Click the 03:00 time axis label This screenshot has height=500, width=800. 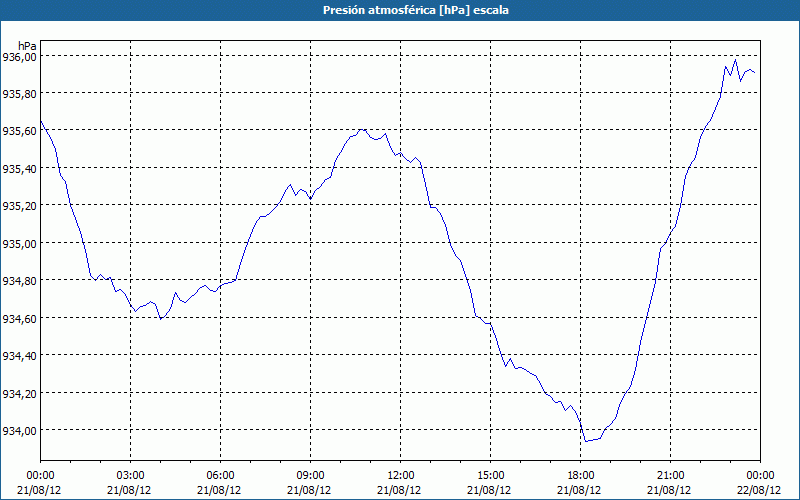[x=131, y=476]
